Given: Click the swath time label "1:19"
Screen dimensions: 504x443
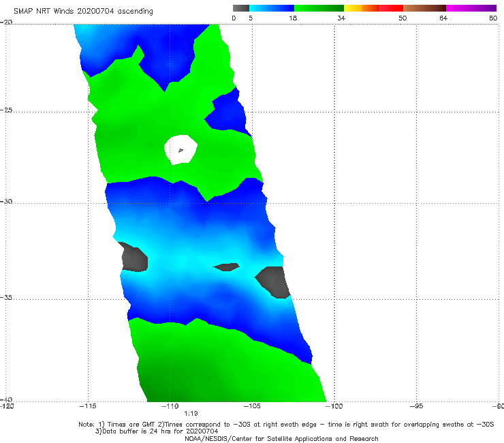Looking at the screenshot, I should coord(191,414).
